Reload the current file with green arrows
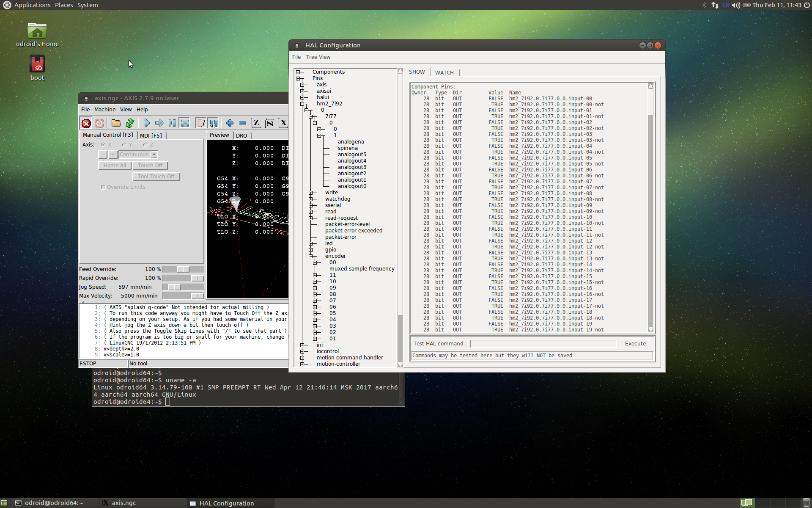812x508 pixels. pos(130,123)
